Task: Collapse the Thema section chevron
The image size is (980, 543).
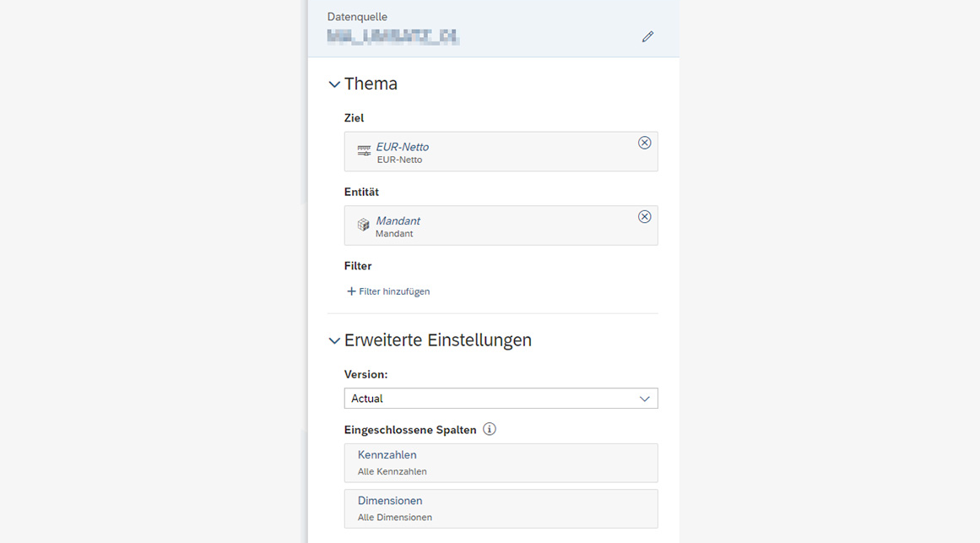Action: point(334,84)
